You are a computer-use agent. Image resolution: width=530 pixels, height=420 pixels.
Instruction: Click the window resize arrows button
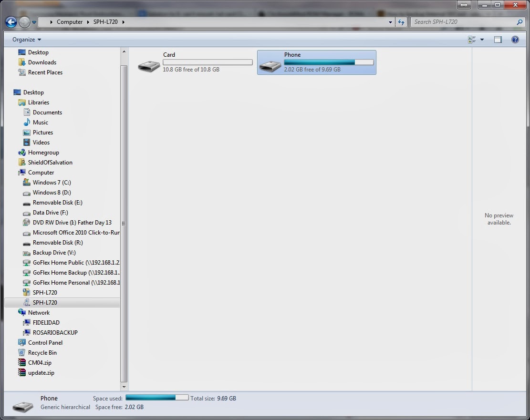point(464,5)
